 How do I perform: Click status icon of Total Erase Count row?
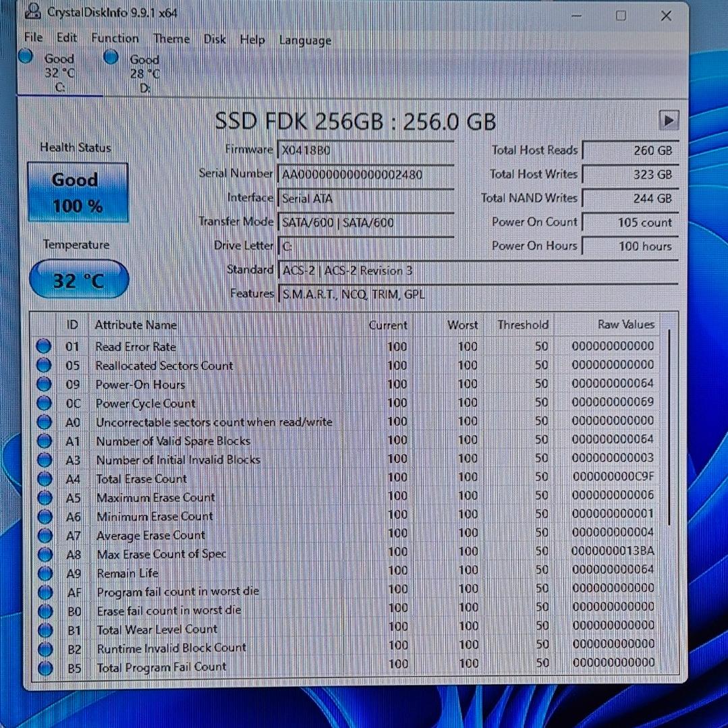tap(45, 478)
